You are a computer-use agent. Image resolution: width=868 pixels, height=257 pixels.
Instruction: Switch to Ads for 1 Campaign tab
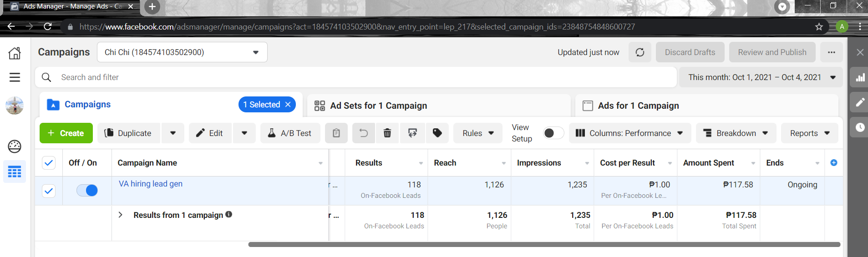638,106
